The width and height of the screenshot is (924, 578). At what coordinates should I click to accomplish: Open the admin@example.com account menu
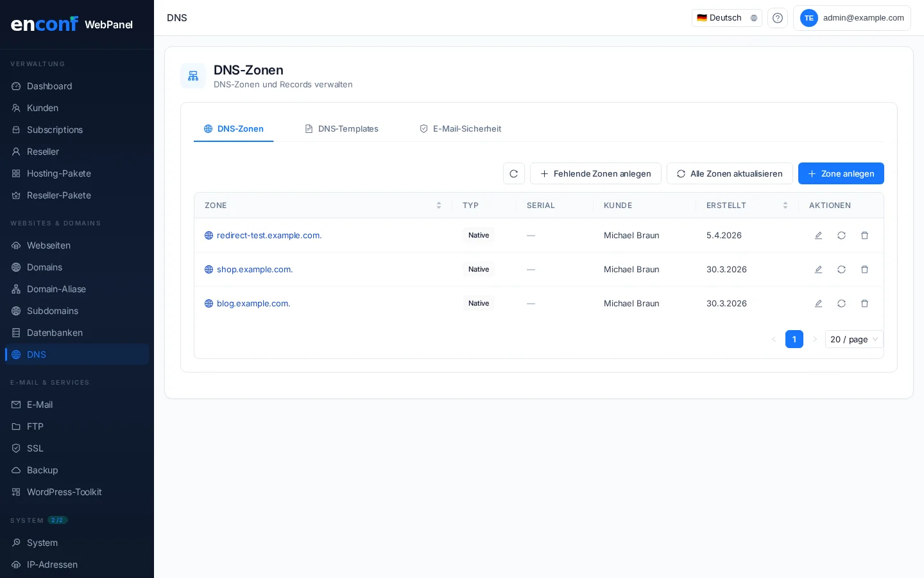coord(851,18)
